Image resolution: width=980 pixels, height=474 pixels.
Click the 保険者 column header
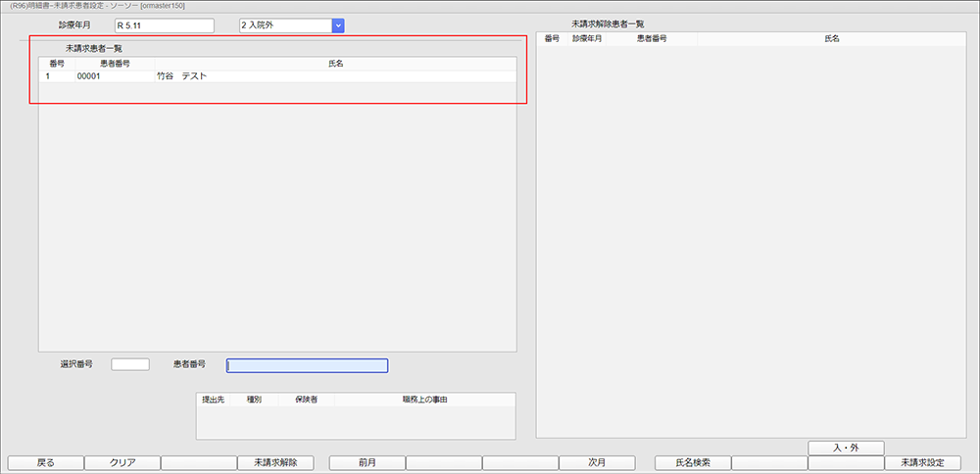tap(293, 400)
